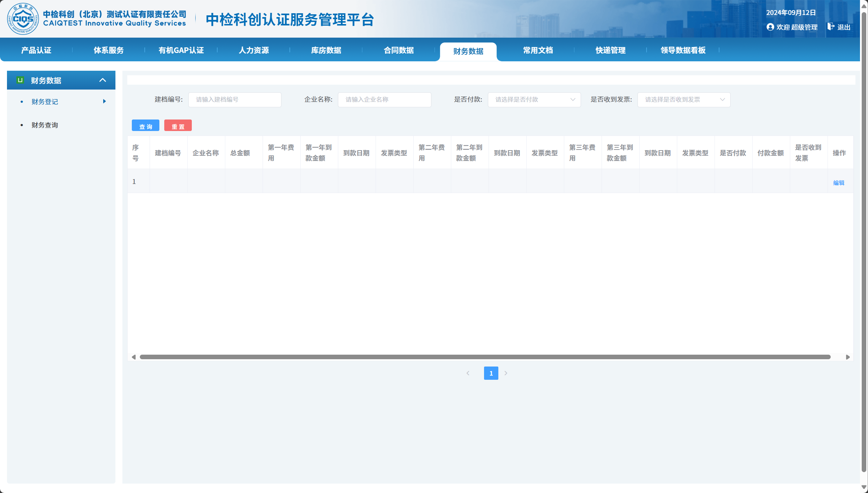This screenshot has height=493, width=868.
Task: Go to next page arrow in pagination
Action: pos(506,373)
